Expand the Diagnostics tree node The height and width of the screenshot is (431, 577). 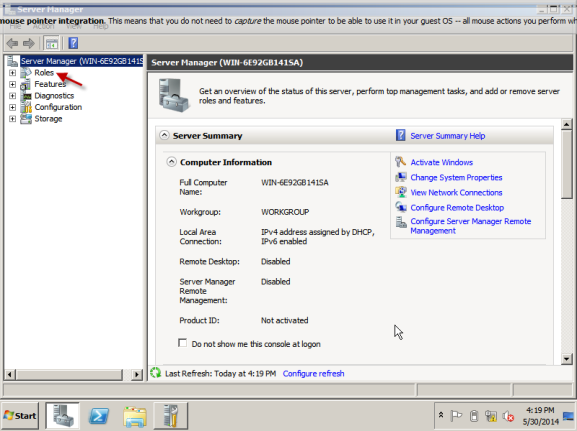pos(12,96)
